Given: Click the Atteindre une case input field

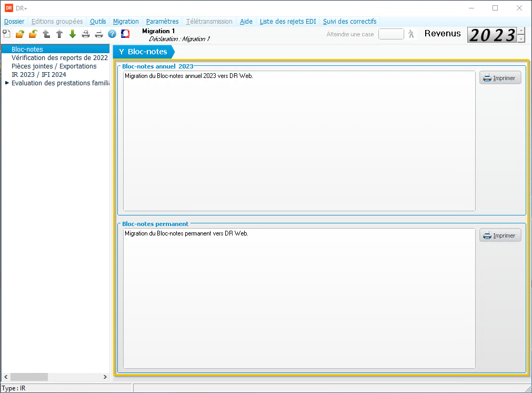Looking at the screenshot, I should (x=391, y=34).
